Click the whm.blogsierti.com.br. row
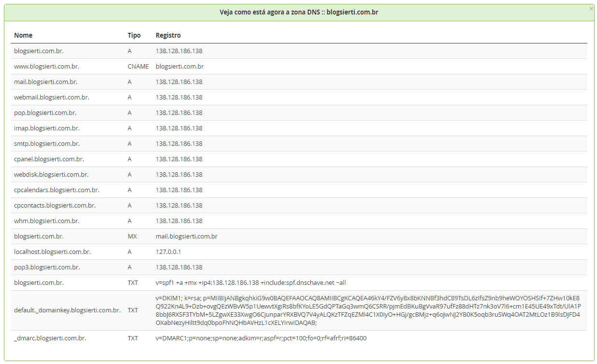Image resolution: width=597 pixels, height=364 pixels. [46, 221]
